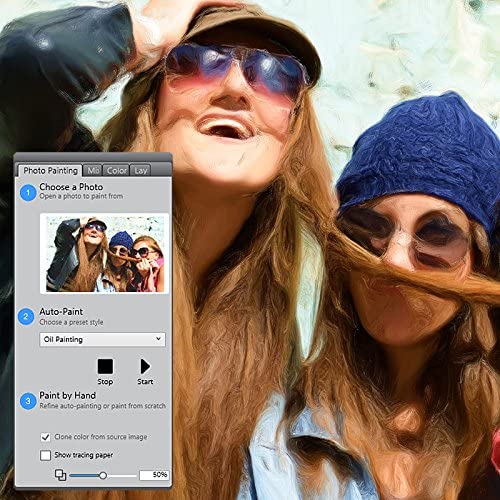Open the Layers tab

coord(140,171)
